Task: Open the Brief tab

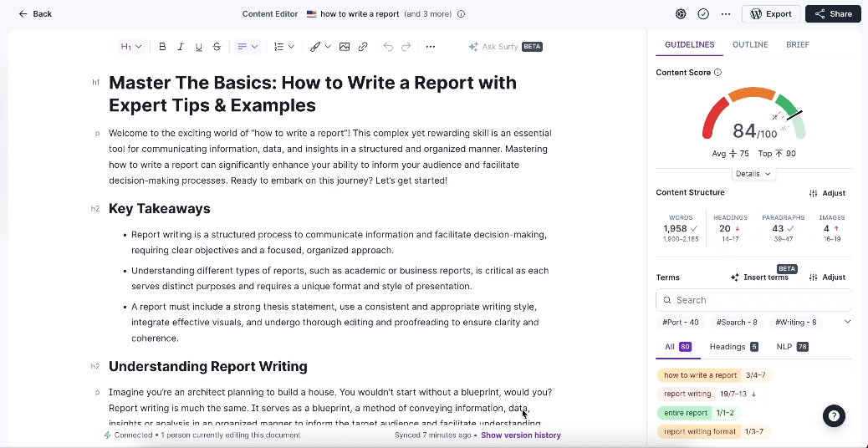Action: (x=798, y=44)
